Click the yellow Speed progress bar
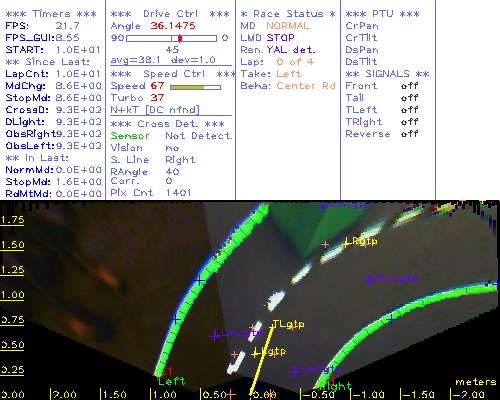The image size is (500, 400). tap(195, 87)
